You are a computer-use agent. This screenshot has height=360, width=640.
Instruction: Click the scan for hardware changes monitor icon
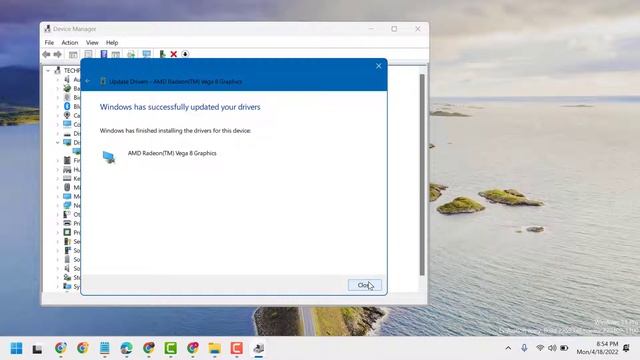pyautogui.click(x=147, y=54)
